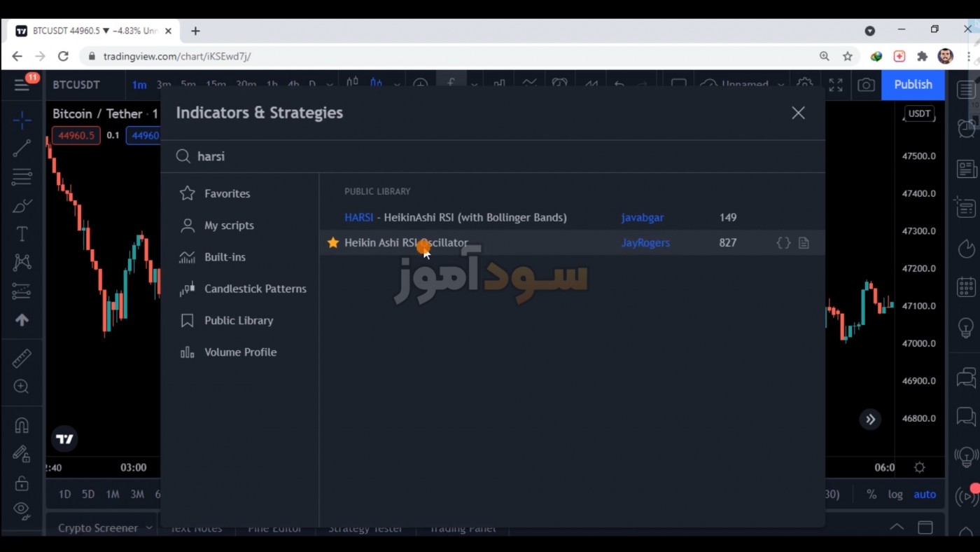980x552 pixels.
Task: Click the TradingView logo on chart
Action: coord(64,439)
